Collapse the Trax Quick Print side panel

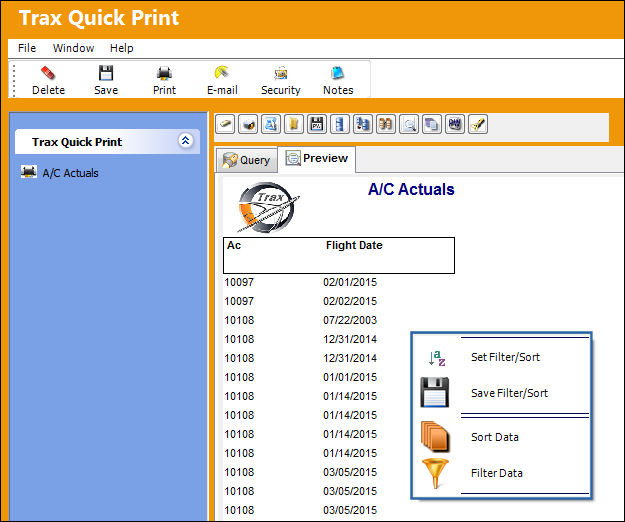point(185,141)
